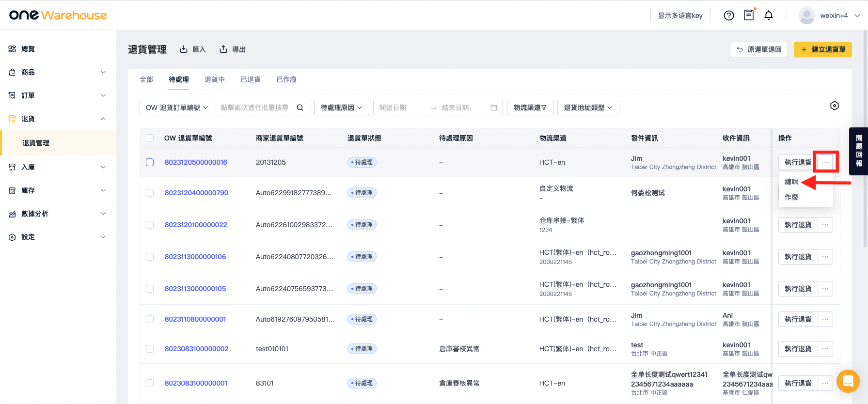Switch to the 退貨中 tab
Viewport: 868px width, 404px height.
(215, 79)
